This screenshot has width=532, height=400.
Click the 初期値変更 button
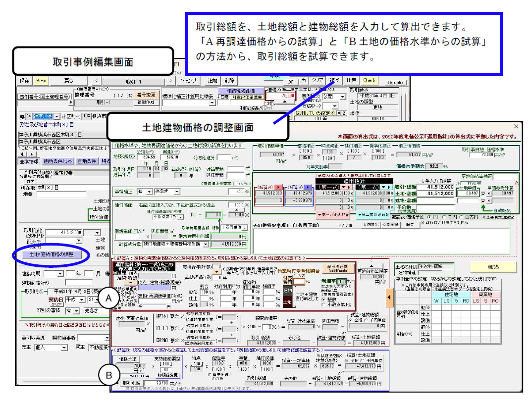click(167, 375)
